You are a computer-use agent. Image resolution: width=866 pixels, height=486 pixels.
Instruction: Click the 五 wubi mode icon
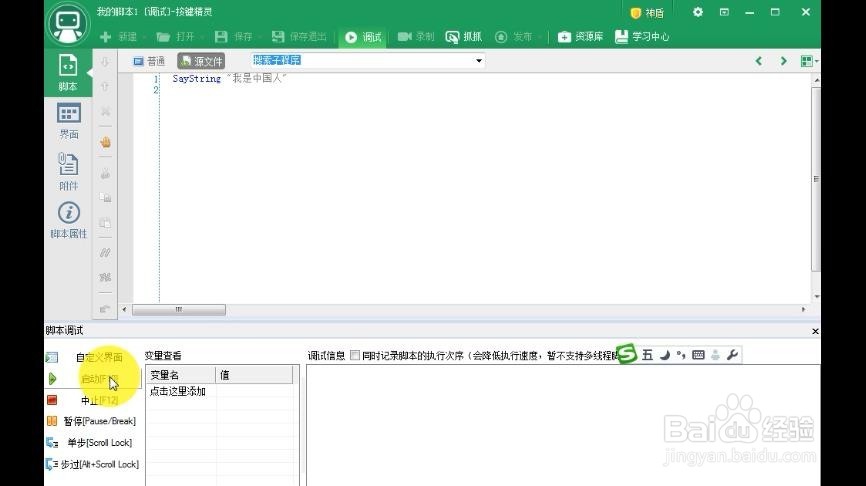point(647,355)
